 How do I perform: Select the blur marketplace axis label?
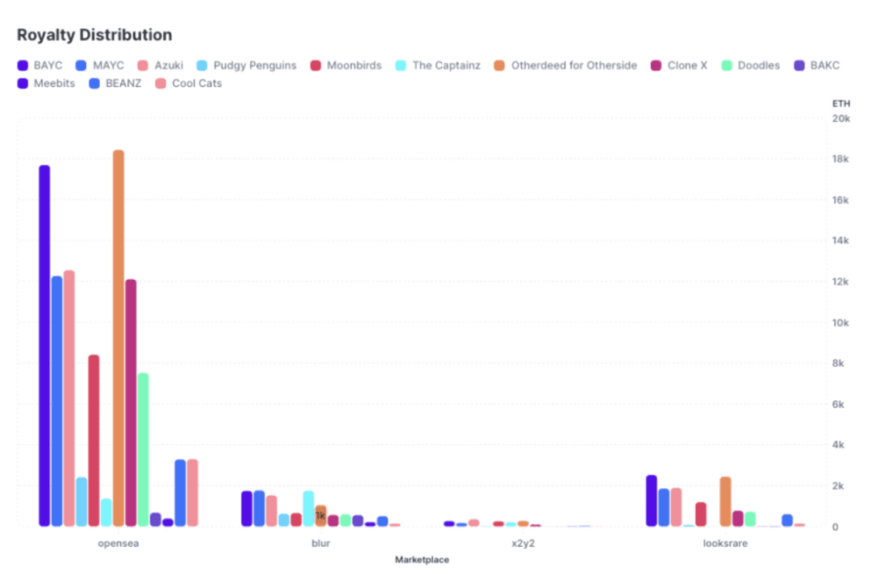coord(320,544)
